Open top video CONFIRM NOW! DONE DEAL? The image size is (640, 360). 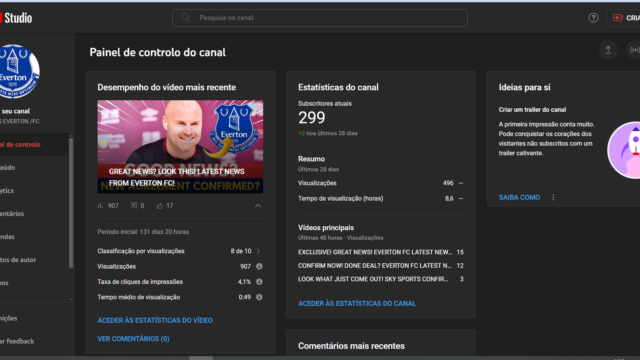pos(375,266)
